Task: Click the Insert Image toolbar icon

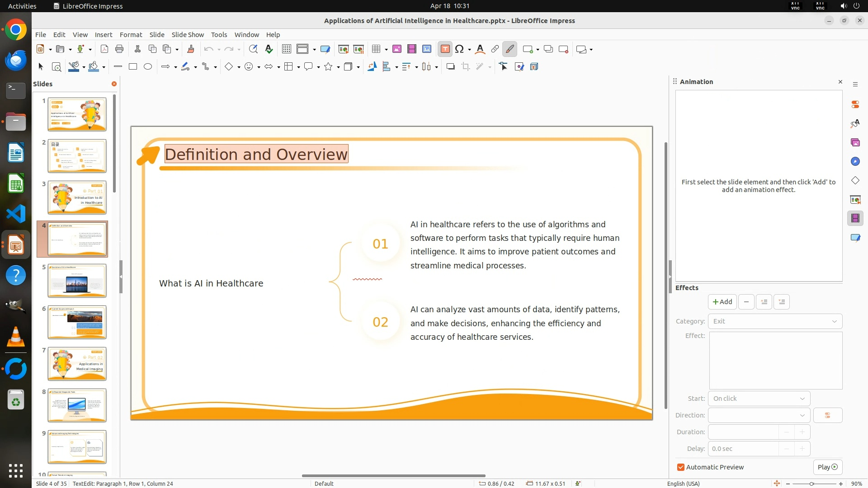Action: pyautogui.click(x=396, y=49)
